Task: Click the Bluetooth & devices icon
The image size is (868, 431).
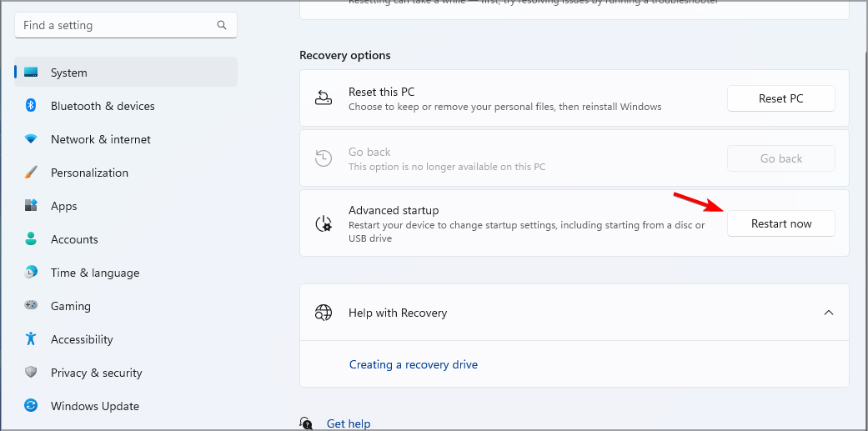Action: pyautogui.click(x=31, y=106)
